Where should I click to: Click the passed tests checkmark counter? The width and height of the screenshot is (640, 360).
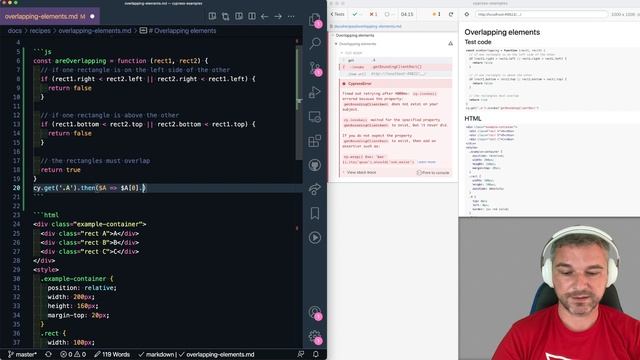(357, 14)
